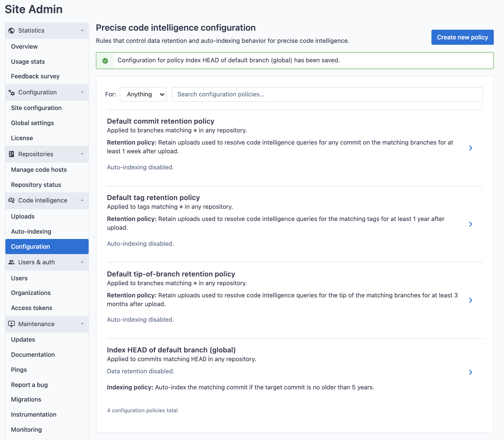Focus the Search configuration policies field
Screen dimensions: 504x440
coord(327,94)
